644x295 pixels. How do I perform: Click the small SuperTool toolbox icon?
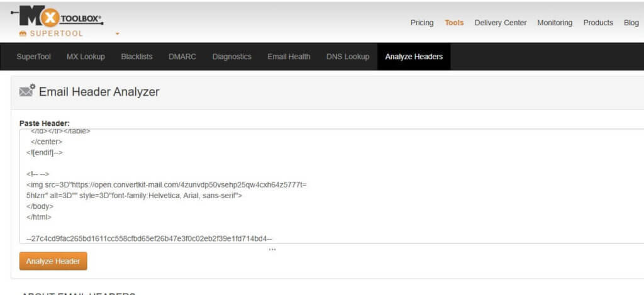point(23,34)
